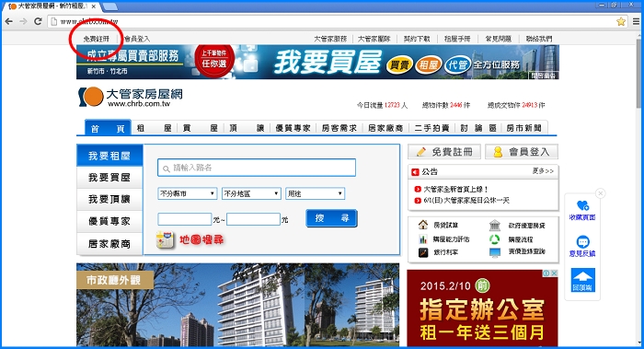Viewport: 644px width, 349px height.
Task: Select the 租屋 navigation tab
Action: [x=154, y=128]
